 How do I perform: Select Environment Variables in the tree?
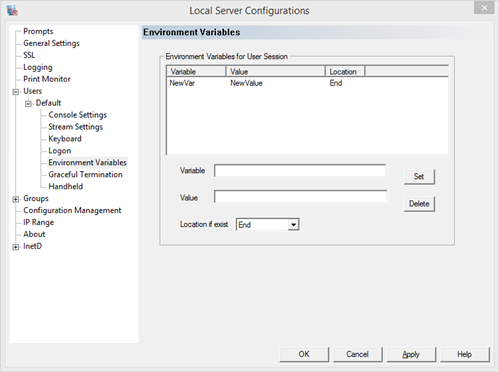87,163
